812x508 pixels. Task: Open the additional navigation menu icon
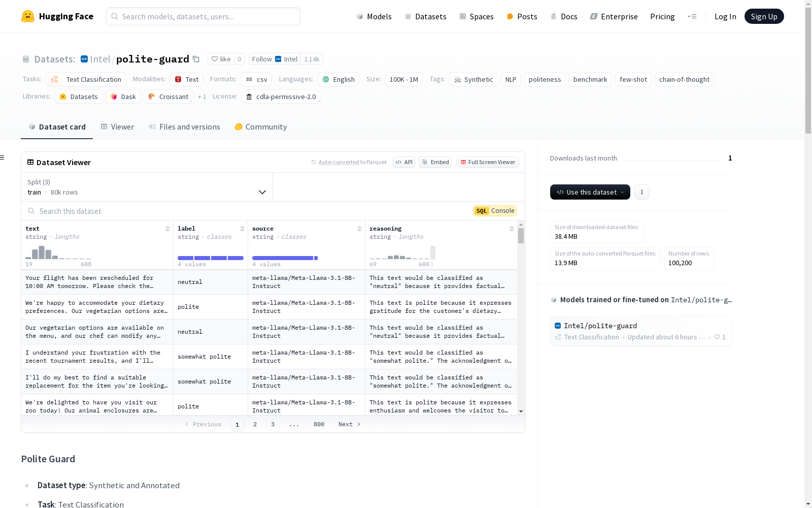click(x=692, y=16)
